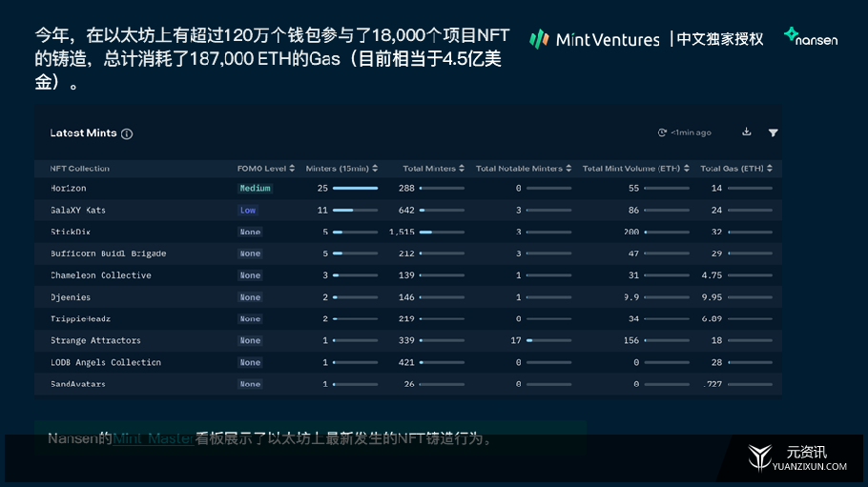The height and width of the screenshot is (487, 868).
Task: Click the Nansen logo
Action: coord(811,37)
